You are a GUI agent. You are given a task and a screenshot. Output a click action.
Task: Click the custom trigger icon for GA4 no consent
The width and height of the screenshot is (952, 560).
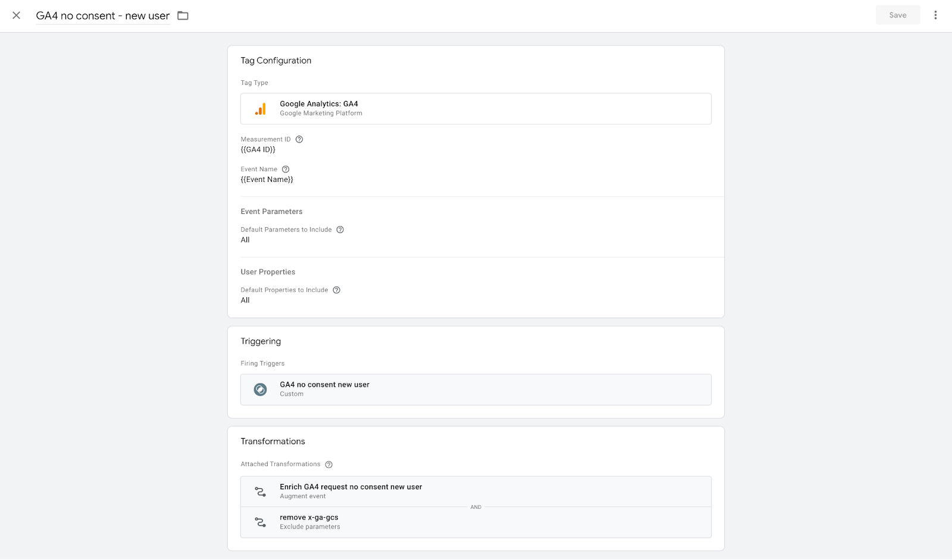[261, 389]
